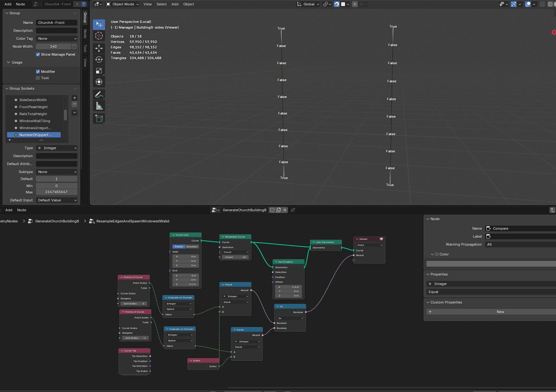
Task: Add a new group socket item
Action: click(75, 98)
